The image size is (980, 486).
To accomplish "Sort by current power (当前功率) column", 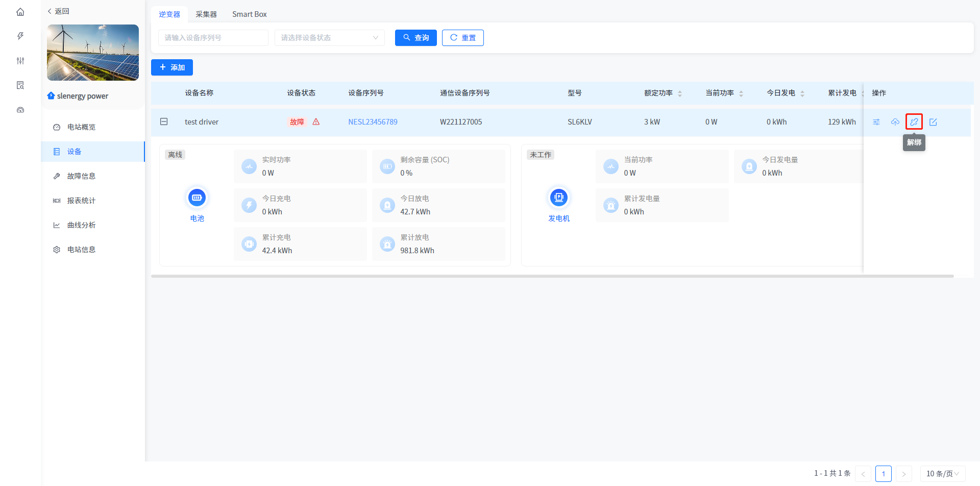I will pyautogui.click(x=741, y=93).
